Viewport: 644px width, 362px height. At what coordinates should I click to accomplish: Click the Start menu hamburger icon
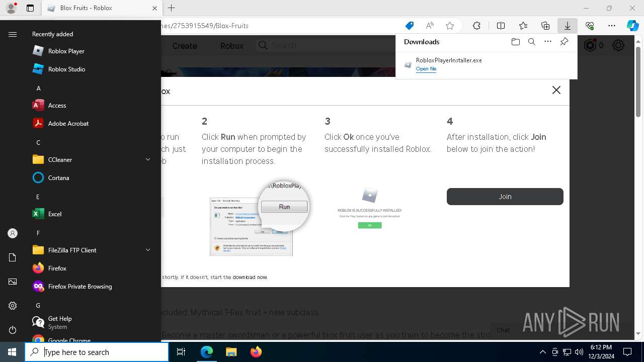pos(13,34)
